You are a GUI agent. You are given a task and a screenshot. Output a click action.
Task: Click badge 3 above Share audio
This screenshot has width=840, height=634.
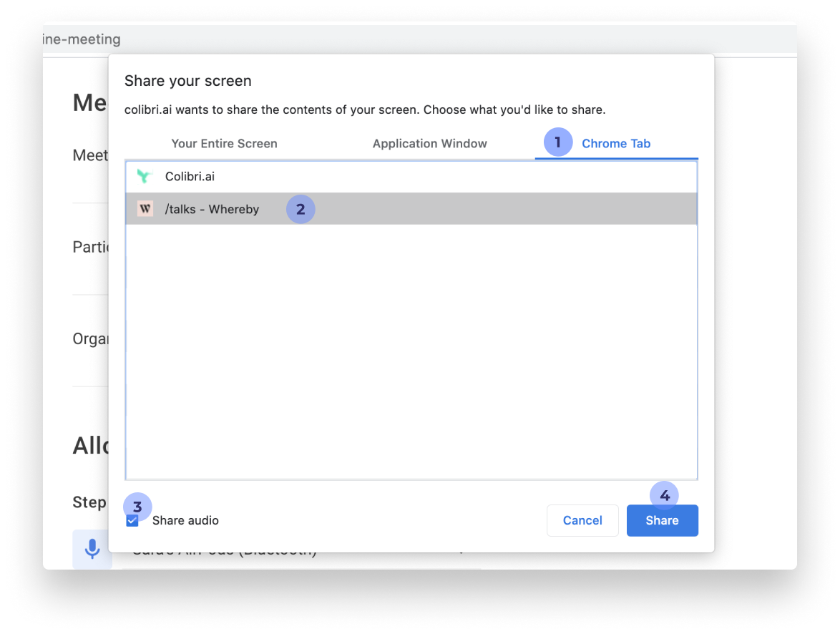coord(138,506)
